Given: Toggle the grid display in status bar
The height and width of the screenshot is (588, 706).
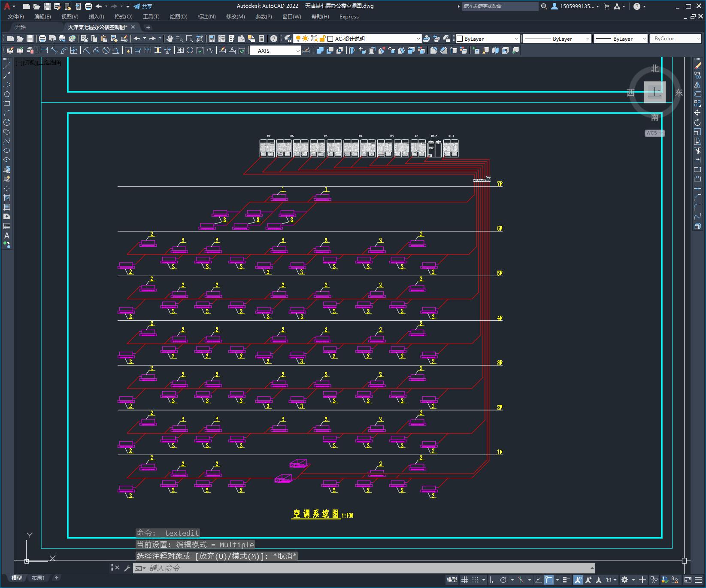Looking at the screenshot, I should [464, 580].
